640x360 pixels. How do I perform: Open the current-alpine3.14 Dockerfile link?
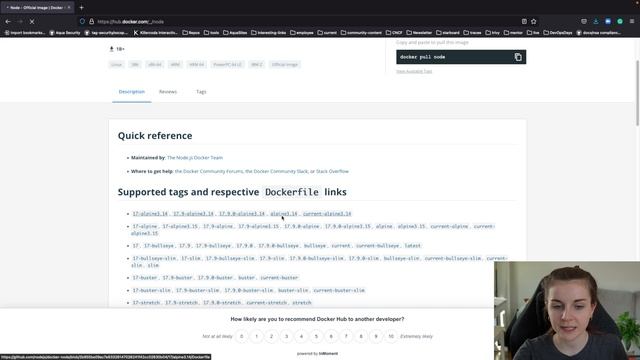point(327,214)
